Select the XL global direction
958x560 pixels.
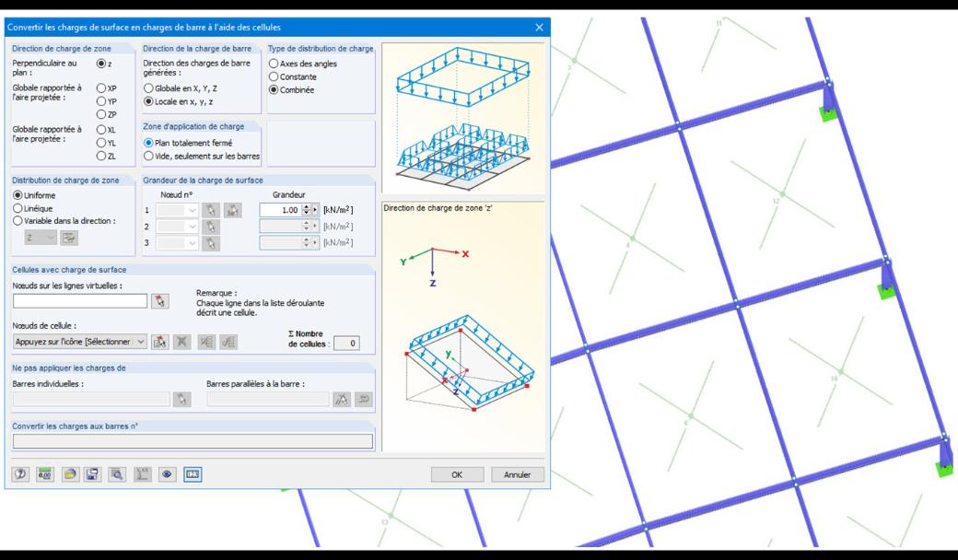pyautogui.click(x=100, y=130)
